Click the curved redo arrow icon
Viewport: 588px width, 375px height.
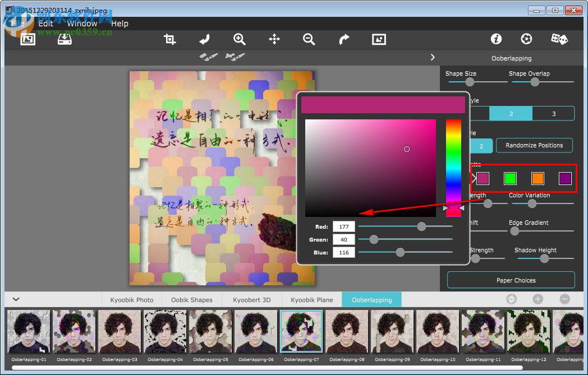[343, 39]
